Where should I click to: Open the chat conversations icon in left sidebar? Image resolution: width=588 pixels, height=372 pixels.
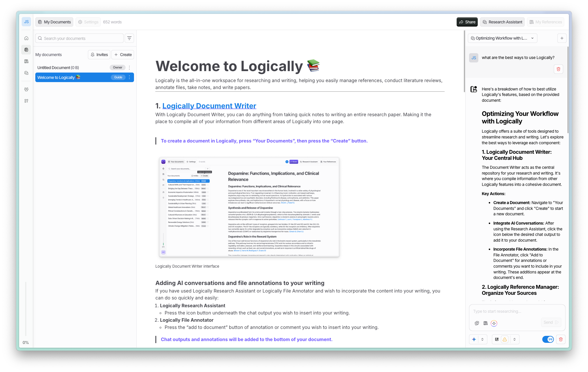[x=26, y=73]
